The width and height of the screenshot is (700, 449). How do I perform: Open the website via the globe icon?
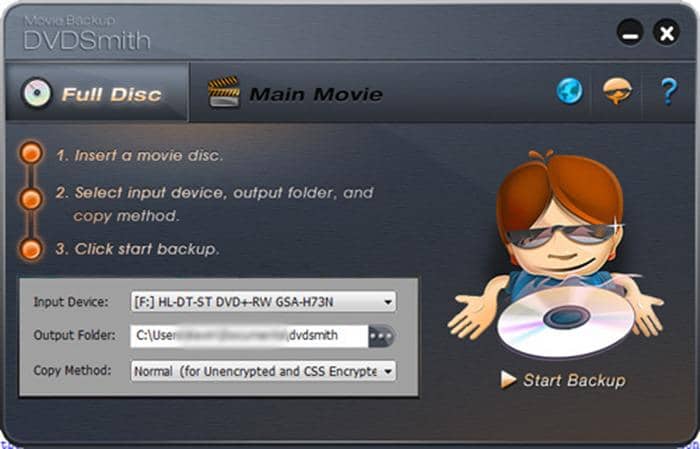coord(570,93)
